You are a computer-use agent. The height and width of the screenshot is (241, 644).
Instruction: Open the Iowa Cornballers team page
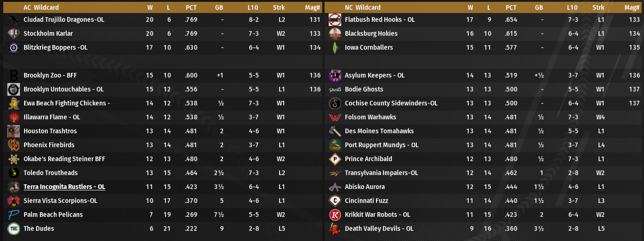(369, 47)
